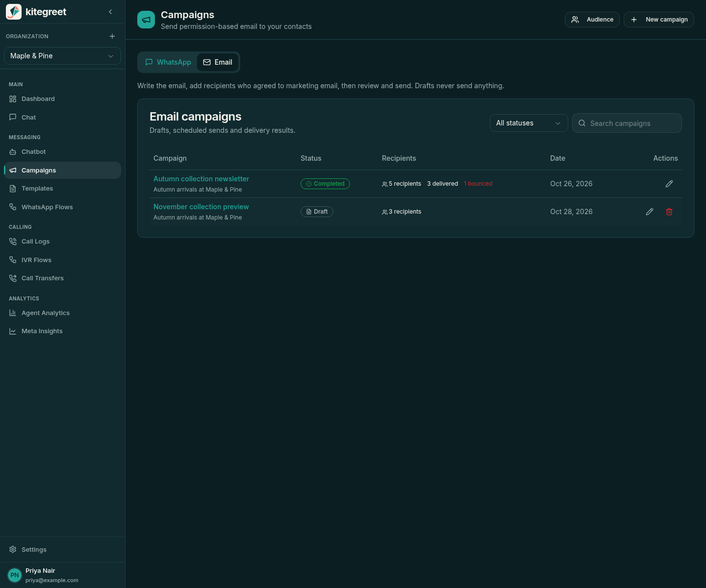Edit the November collection preview pencil icon
706x588 pixels.
click(650, 212)
